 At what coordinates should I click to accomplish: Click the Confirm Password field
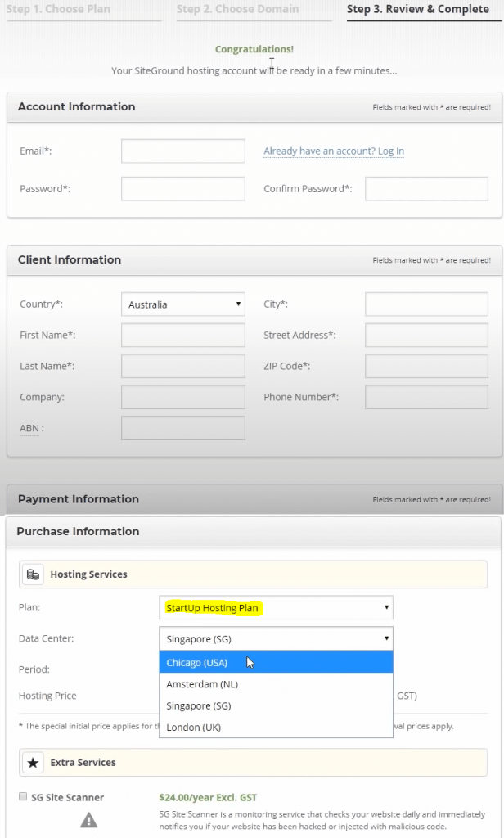coord(426,189)
